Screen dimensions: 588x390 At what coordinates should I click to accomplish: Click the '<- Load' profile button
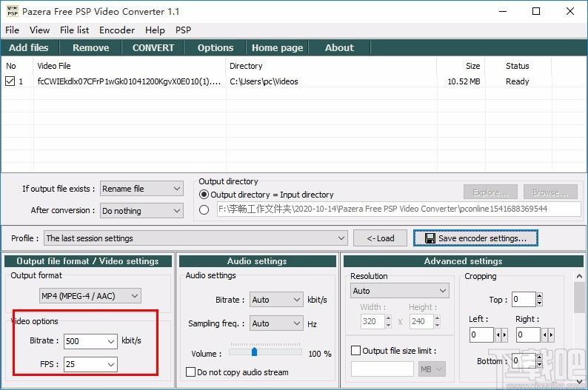[x=380, y=238]
